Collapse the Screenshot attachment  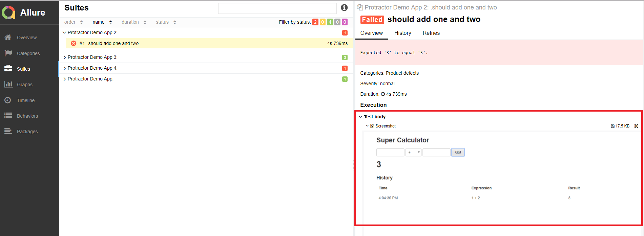click(367, 126)
